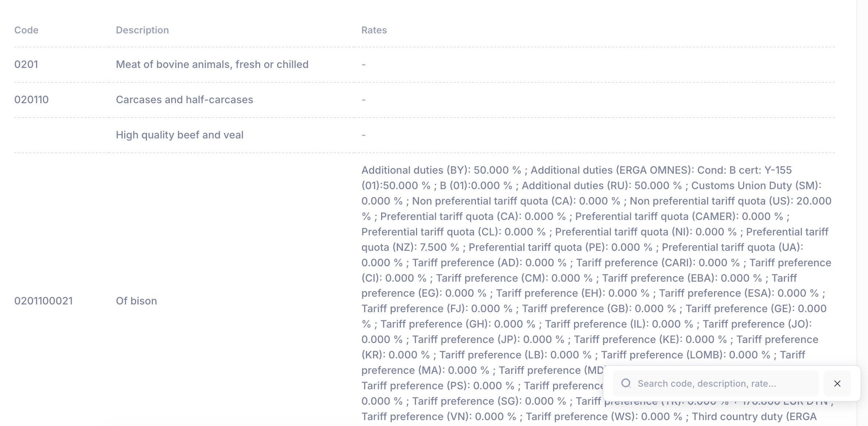This screenshot has width=868, height=426.
Task: Click Meat of bovine animals description
Action: tap(212, 64)
